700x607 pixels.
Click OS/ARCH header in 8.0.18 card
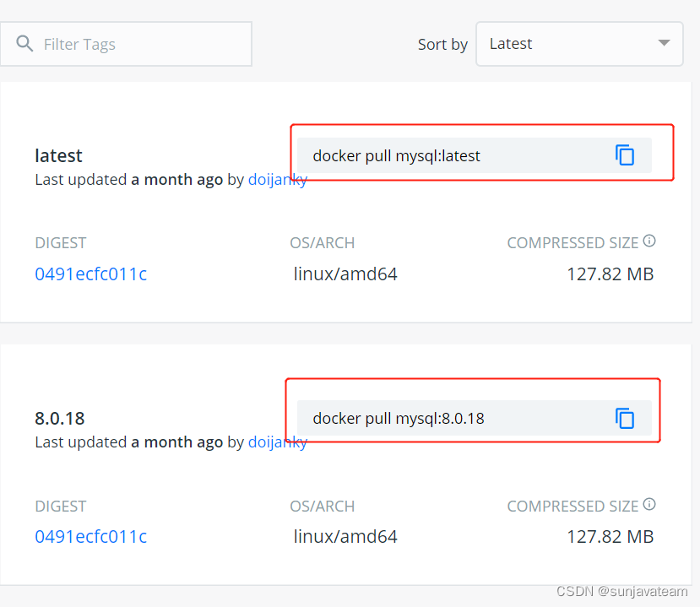pyautogui.click(x=323, y=507)
